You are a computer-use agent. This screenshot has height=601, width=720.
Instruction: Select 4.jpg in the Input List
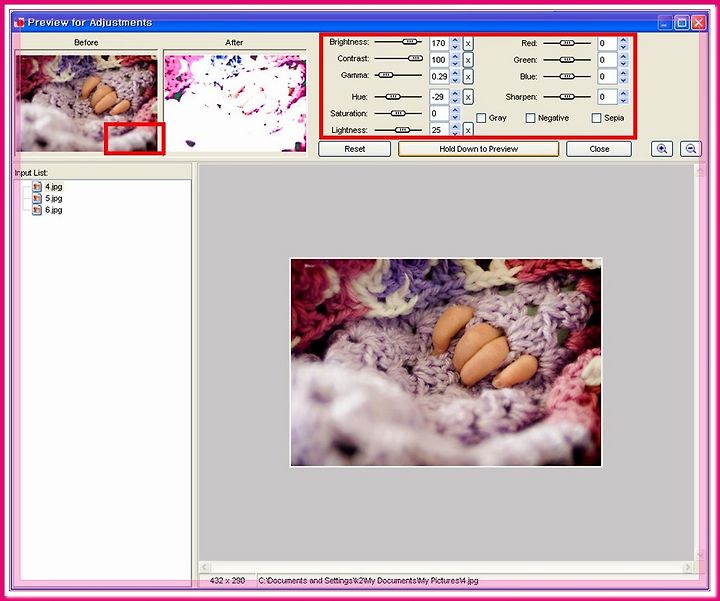pos(54,187)
